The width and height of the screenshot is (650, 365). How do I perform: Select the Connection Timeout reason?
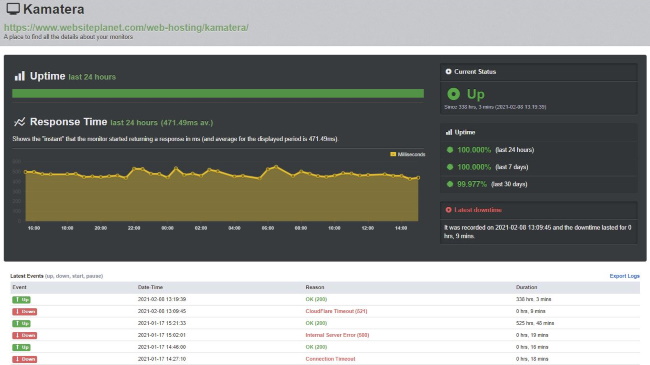tap(330, 359)
